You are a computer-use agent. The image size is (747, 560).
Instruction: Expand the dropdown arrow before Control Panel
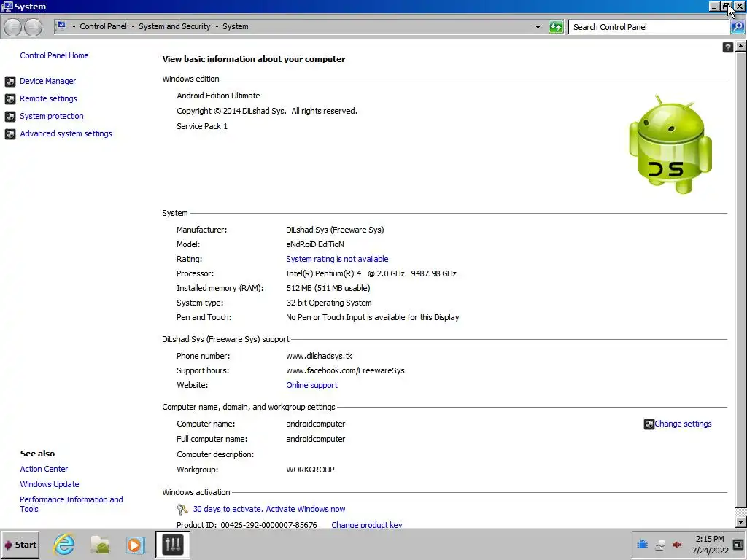[x=74, y=27]
